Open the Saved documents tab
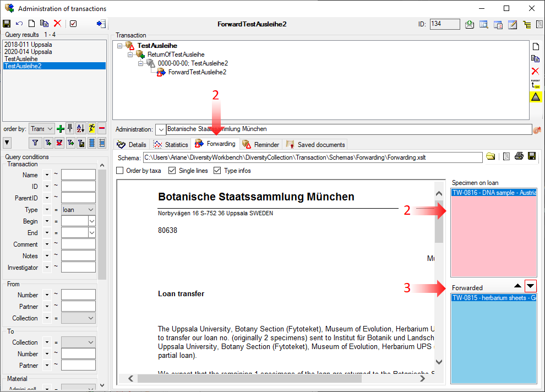Viewport: 545px width, 392px height. pos(315,145)
